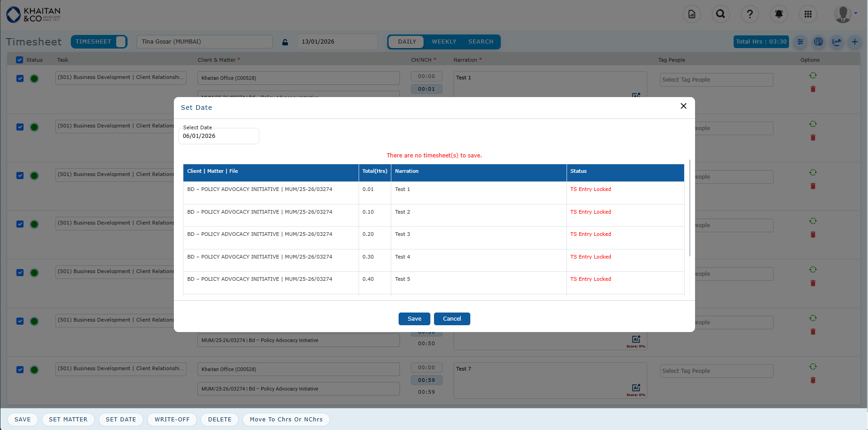Click Cancel in the Set Date dialog
The image size is (868, 430).
point(452,319)
